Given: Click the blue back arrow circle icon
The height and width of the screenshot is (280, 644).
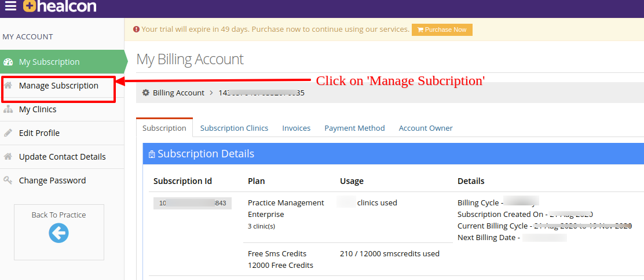Looking at the screenshot, I should pos(58,233).
